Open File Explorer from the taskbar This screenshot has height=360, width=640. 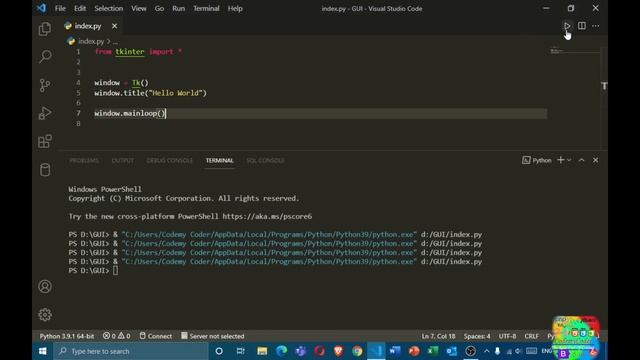click(262, 351)
